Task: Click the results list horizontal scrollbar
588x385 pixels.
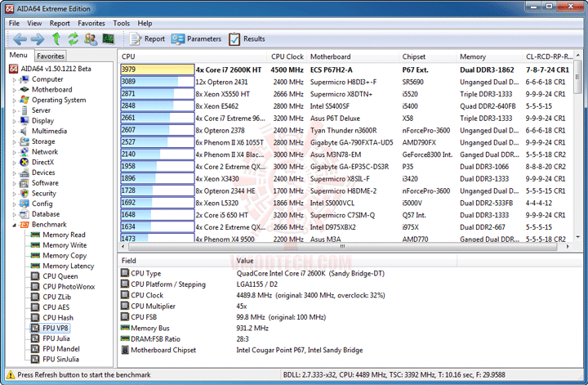Action: pos(343,247)
